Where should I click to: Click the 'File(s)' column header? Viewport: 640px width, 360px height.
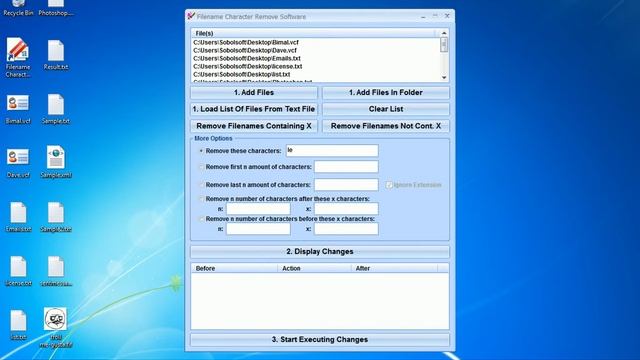coord(313,33)
